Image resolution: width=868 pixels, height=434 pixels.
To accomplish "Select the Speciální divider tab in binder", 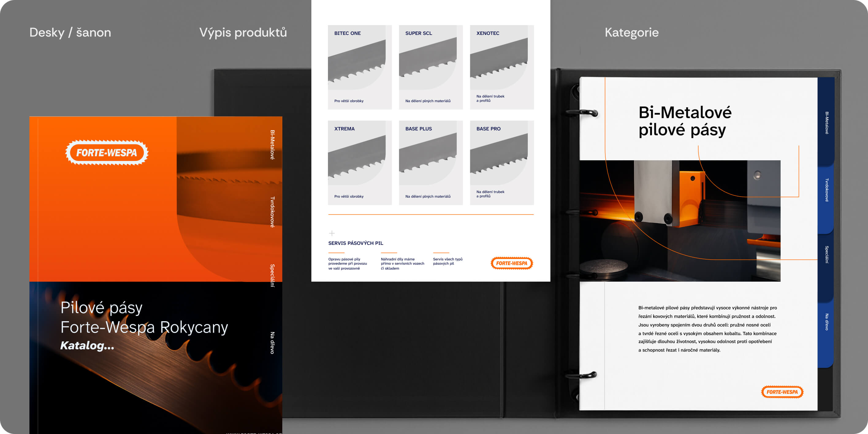I will (827, 255).
